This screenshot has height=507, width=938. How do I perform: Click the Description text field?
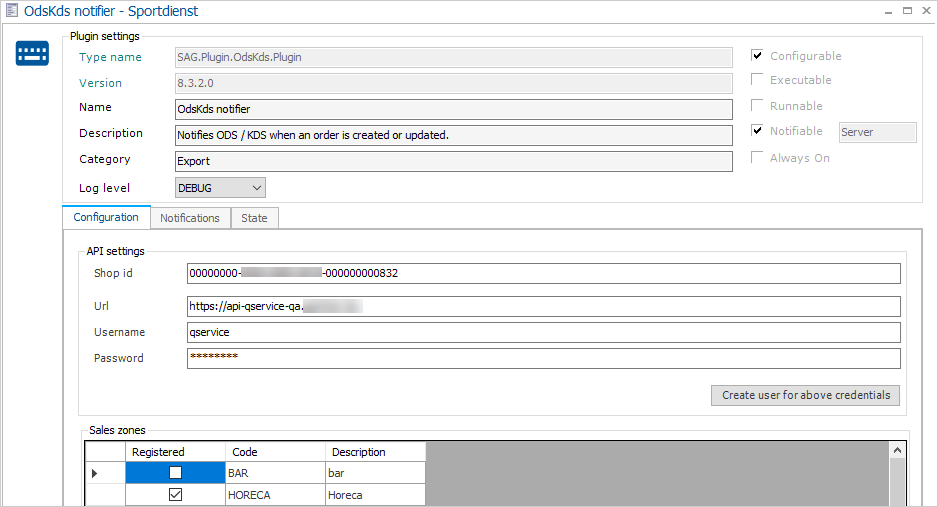click(453, 135)
